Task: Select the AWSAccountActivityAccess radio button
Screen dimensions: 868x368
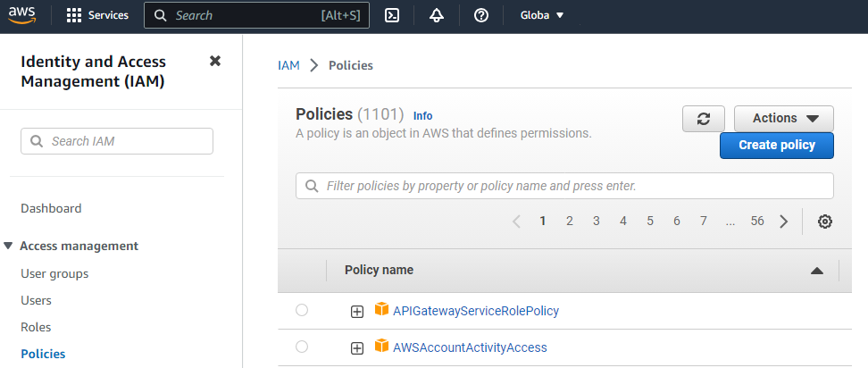Action: (x=302, y=347)
